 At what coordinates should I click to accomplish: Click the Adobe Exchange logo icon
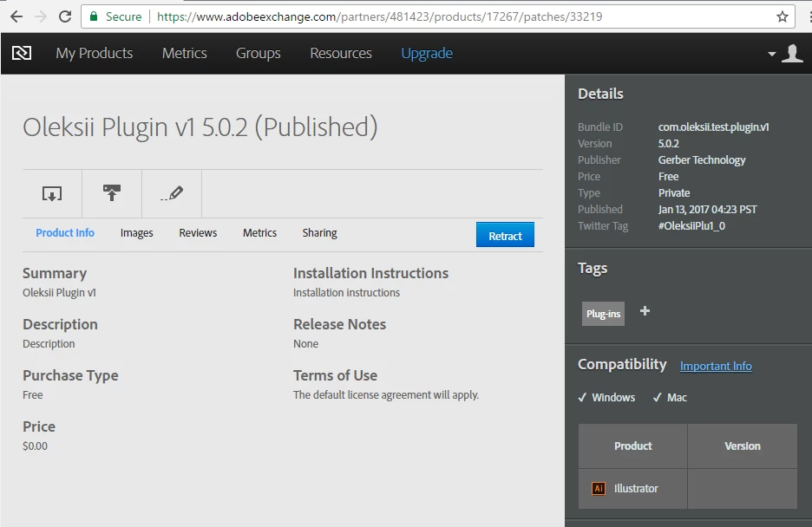[22, 53]
